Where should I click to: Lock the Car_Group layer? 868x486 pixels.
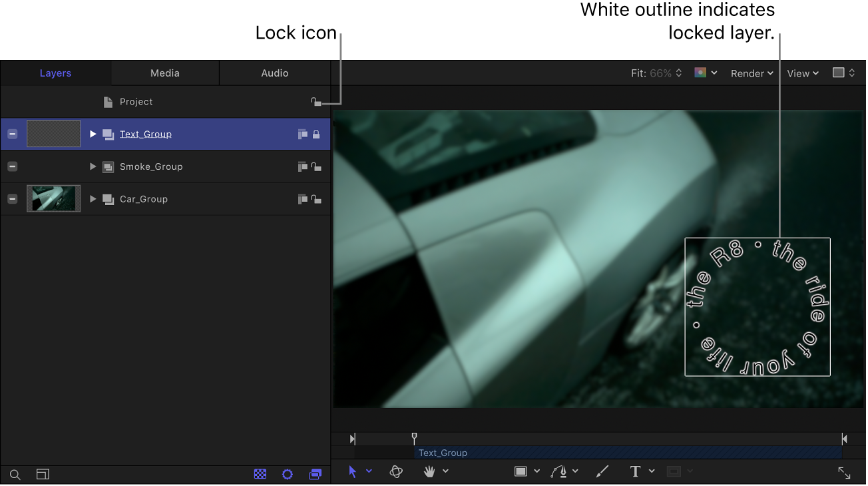click(316, 199)
